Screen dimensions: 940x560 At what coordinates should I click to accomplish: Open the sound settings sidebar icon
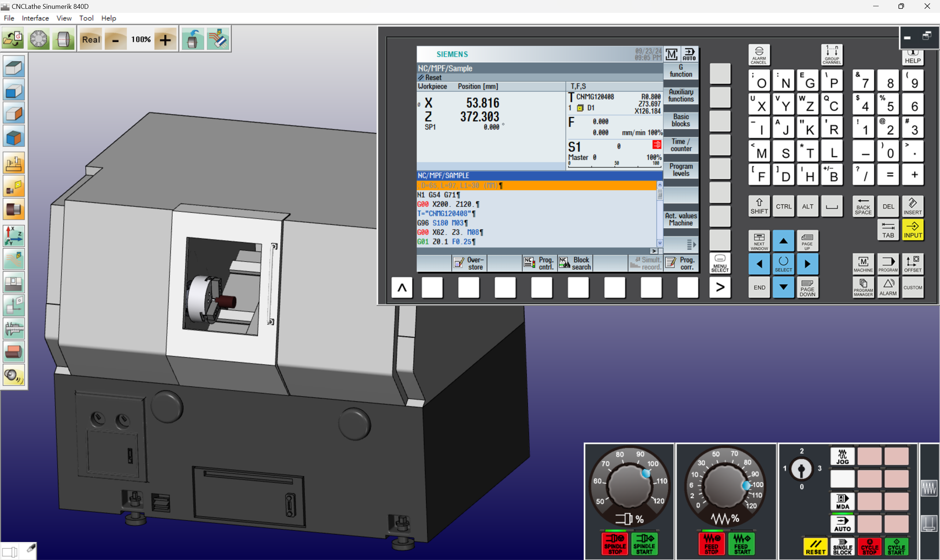click(14, 375)
